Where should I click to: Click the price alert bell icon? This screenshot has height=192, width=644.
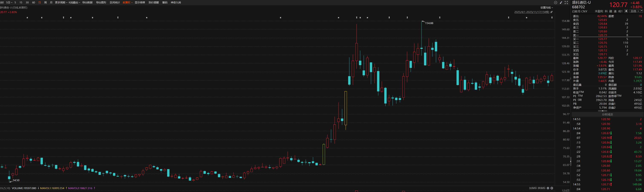[626, 11]
